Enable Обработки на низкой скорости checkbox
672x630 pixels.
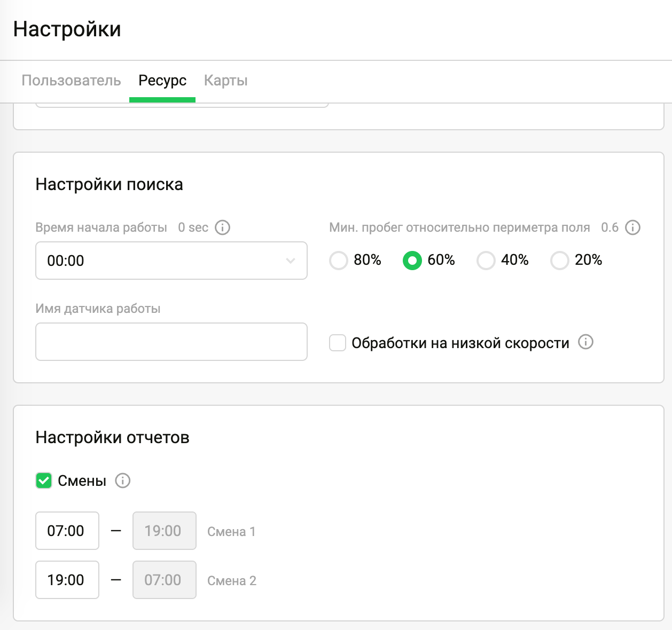[x=338, y=343]
